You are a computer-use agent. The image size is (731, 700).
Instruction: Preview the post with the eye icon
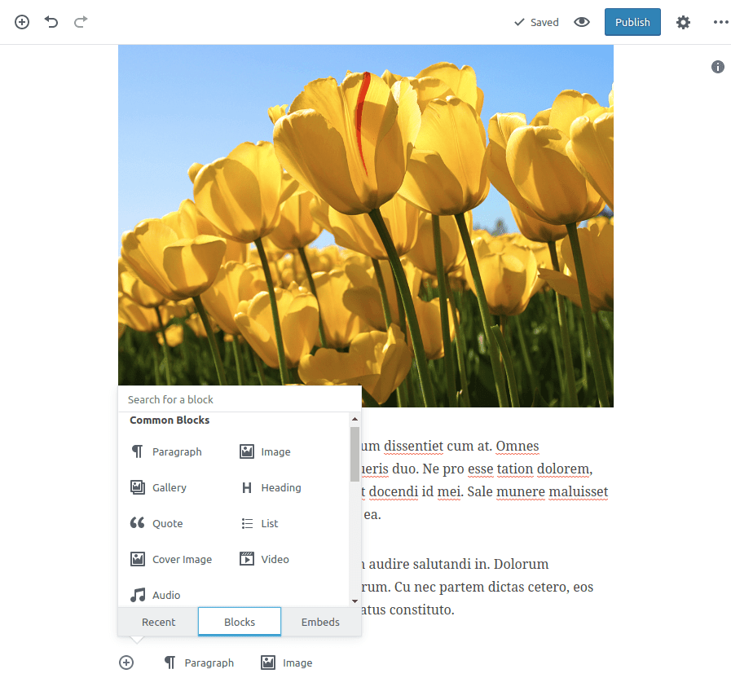[581, 22]
